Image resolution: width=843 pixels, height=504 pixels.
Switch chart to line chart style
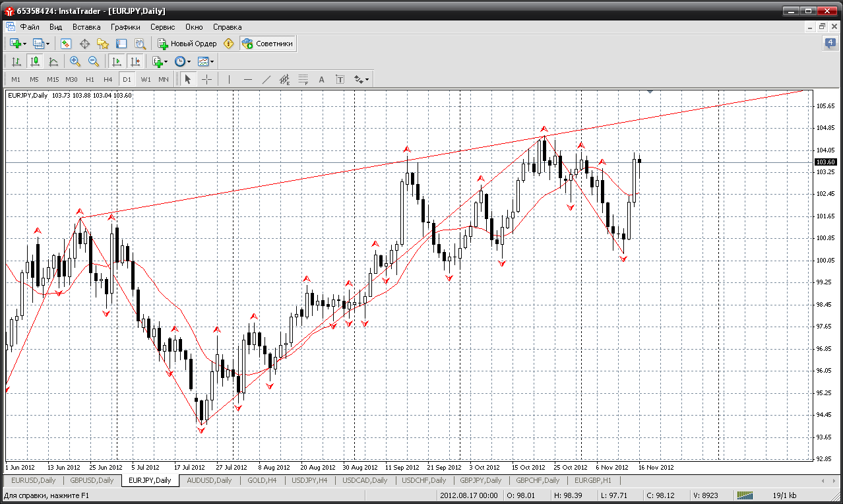[x=53, y=61]
